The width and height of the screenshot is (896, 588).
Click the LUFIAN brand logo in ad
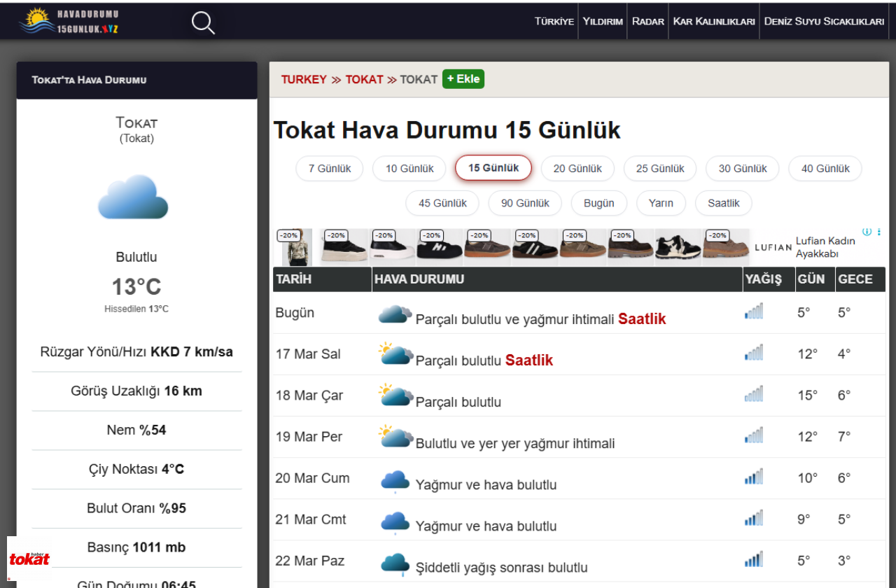pos(773,247)
